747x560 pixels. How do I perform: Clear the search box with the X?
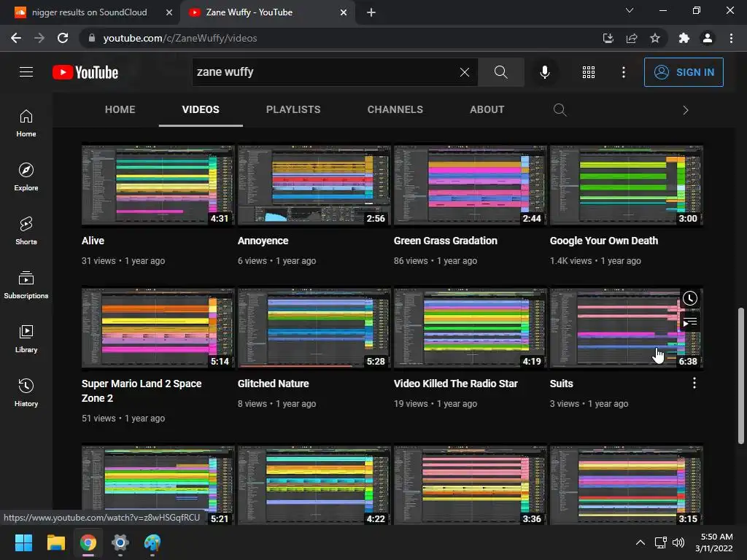[x=465, y=72]
